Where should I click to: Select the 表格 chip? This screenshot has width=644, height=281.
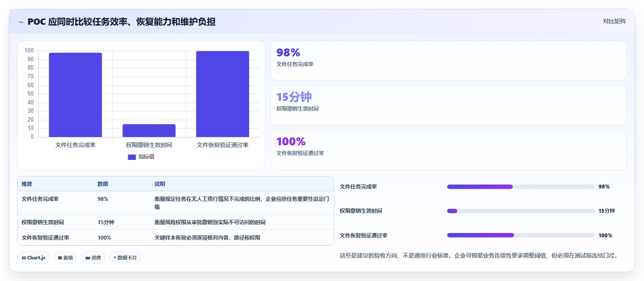pos(65,258)
